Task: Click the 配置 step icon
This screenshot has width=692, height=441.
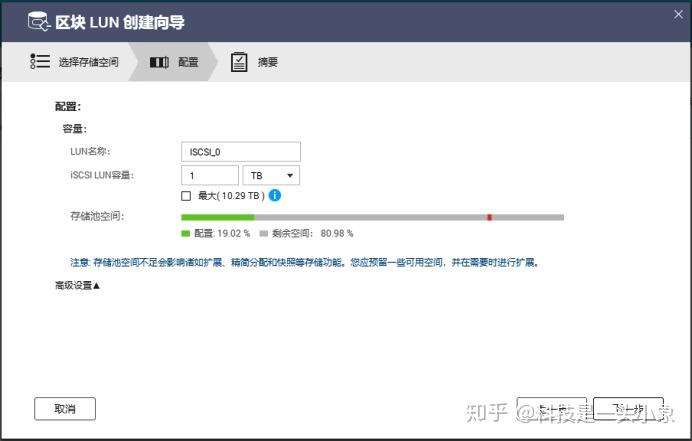Action: click(159, 62)
